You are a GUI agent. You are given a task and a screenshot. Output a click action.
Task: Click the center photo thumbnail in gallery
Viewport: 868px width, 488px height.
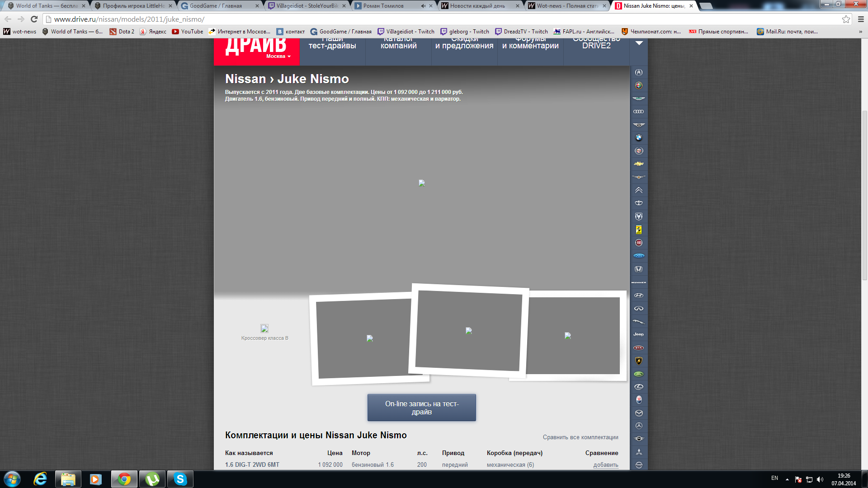468,330
